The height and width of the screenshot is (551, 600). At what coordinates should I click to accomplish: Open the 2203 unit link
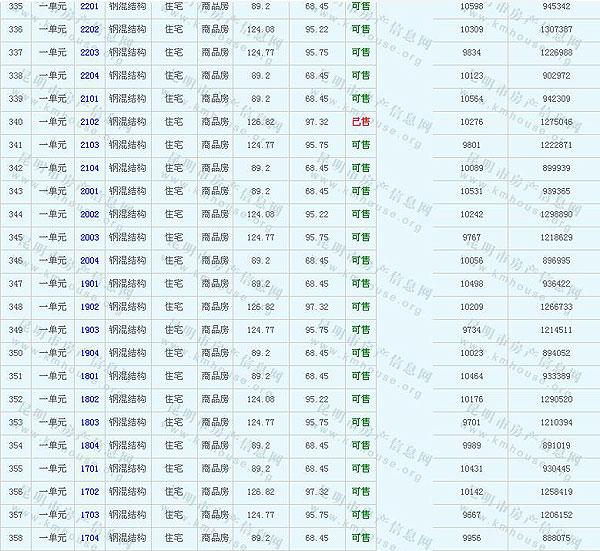pos(89,52)
